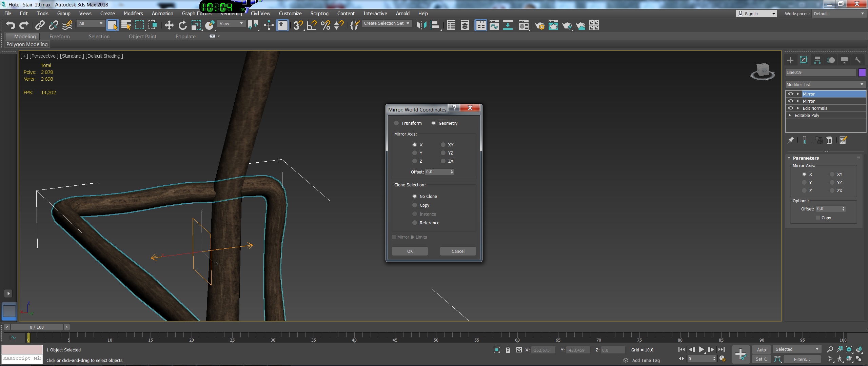Click OK in Mirror dialog
This screenshot has height=366, width=868.
pos(410,251)
